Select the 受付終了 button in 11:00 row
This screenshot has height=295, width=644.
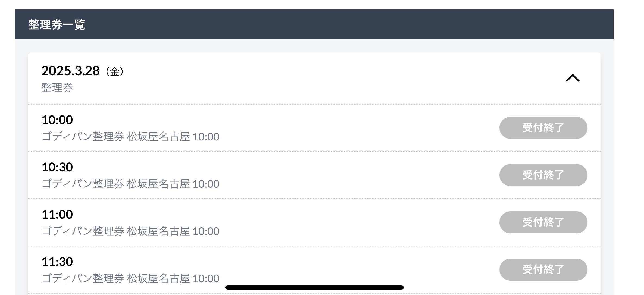543,222
